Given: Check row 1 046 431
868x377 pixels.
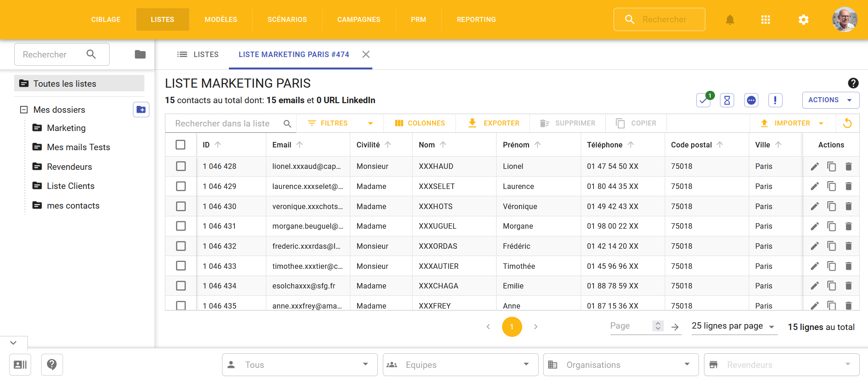Looking at the screenshot, I should point(181,226).
